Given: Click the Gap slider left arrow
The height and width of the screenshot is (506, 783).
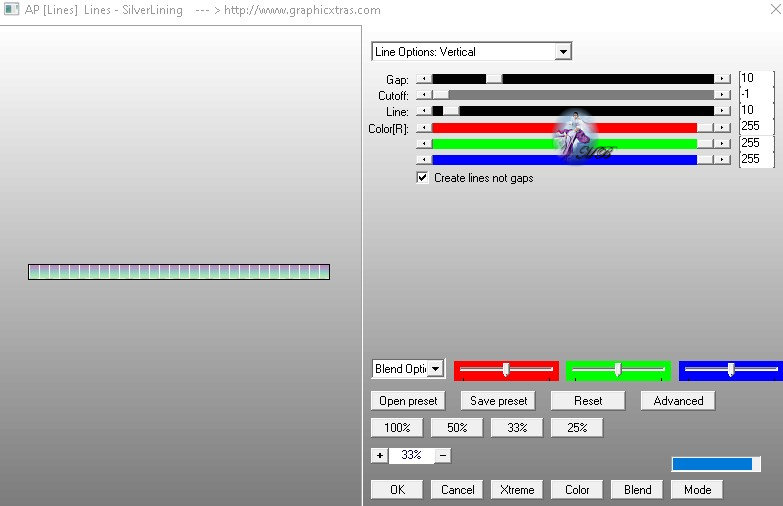Looking at the screenshot, I should 424,79.
